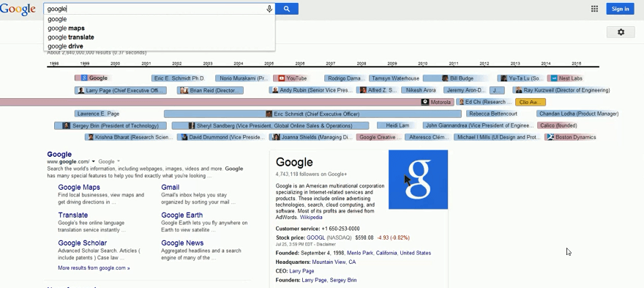The width and height of the screenshot is (644, 288).
Task: Select the John Giannandrea timeline entry
Action: [479, 125]
